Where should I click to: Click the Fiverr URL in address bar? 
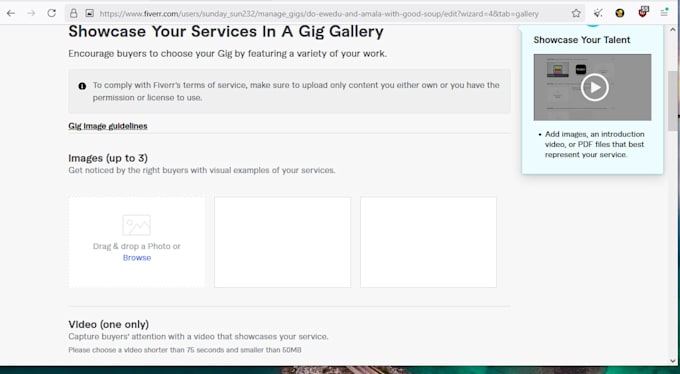tap(319, 14)
